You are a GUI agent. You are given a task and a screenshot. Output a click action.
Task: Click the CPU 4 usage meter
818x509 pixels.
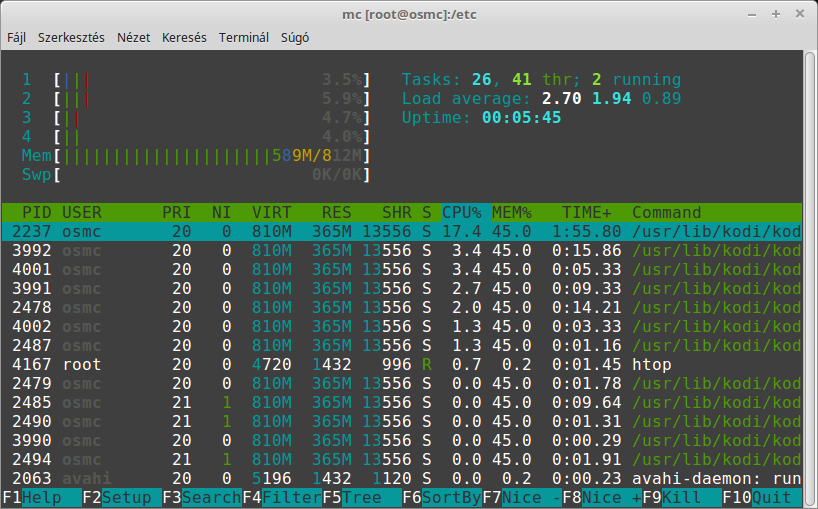click(x=196, y=137)
